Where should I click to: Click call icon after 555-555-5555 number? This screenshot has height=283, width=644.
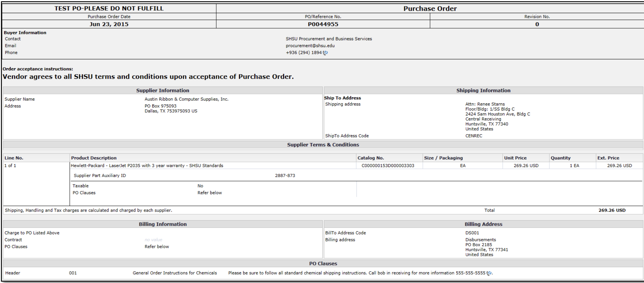(x=489, y=273)
